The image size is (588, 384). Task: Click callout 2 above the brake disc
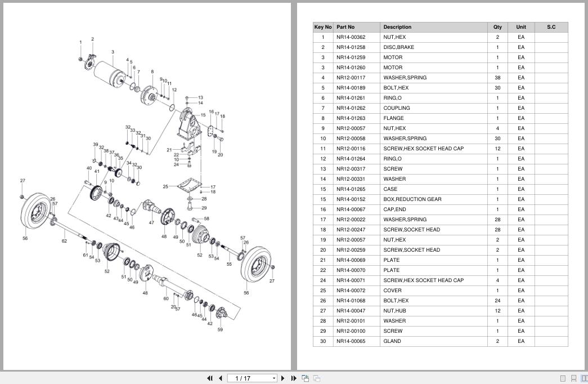pos(93,39)
